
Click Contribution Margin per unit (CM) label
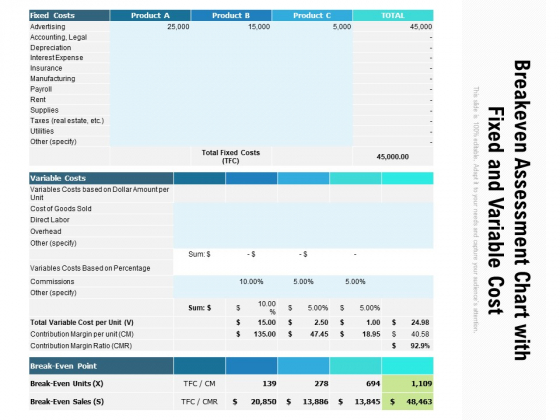click(82, 334)
